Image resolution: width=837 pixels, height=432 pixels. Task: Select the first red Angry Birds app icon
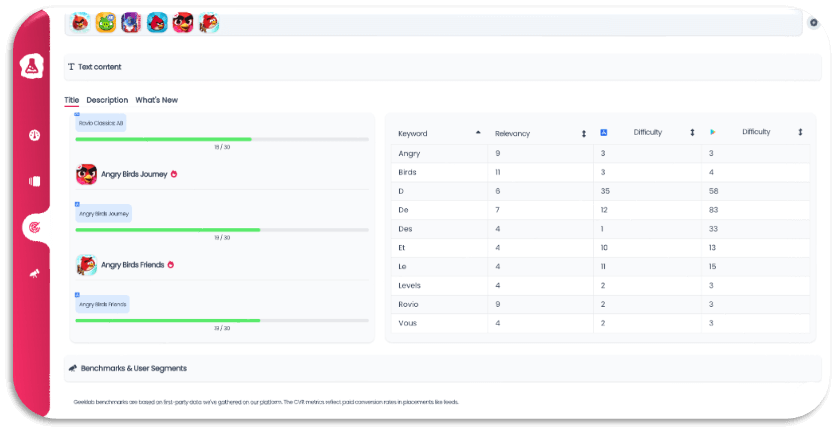point(80,22)
